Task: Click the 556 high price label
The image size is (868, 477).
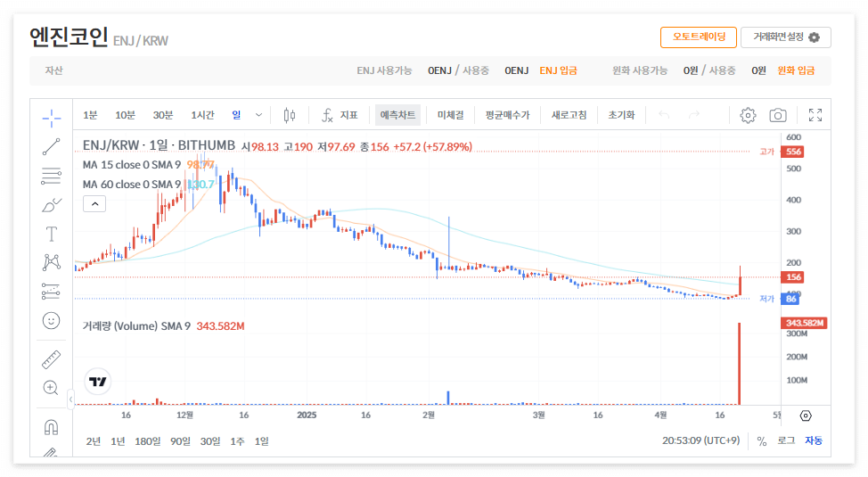Action: 792,152
